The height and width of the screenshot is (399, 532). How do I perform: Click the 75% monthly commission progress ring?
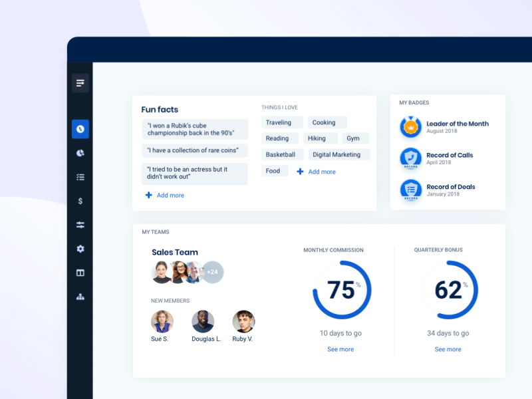pos(342,290)
